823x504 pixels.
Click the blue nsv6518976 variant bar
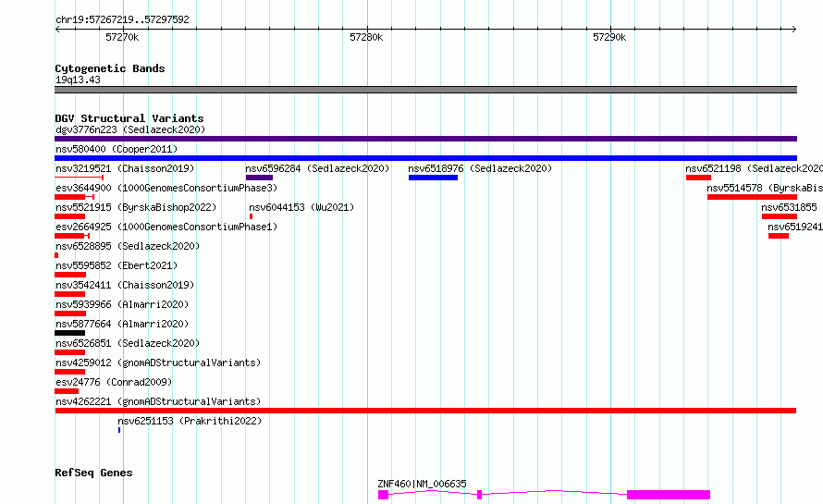point(433,178)
